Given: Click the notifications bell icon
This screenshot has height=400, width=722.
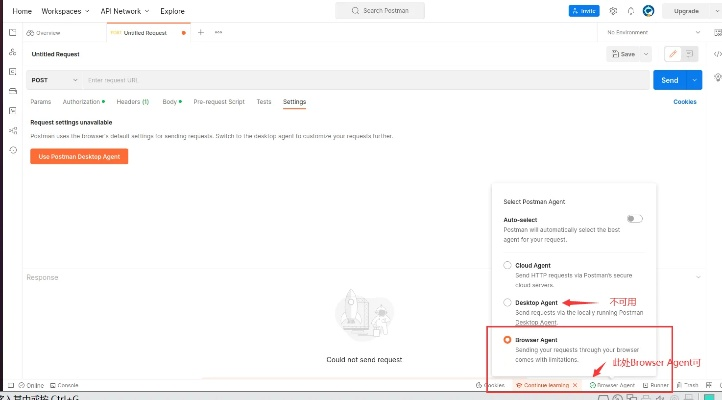Looking at the screenshot, I should click(630, 11).
